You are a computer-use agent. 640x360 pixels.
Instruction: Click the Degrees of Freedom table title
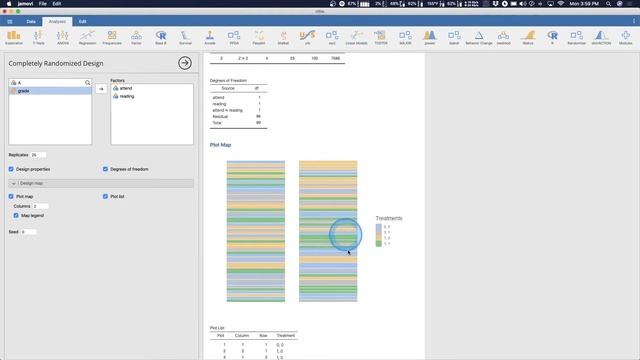[x=228, y=80]
